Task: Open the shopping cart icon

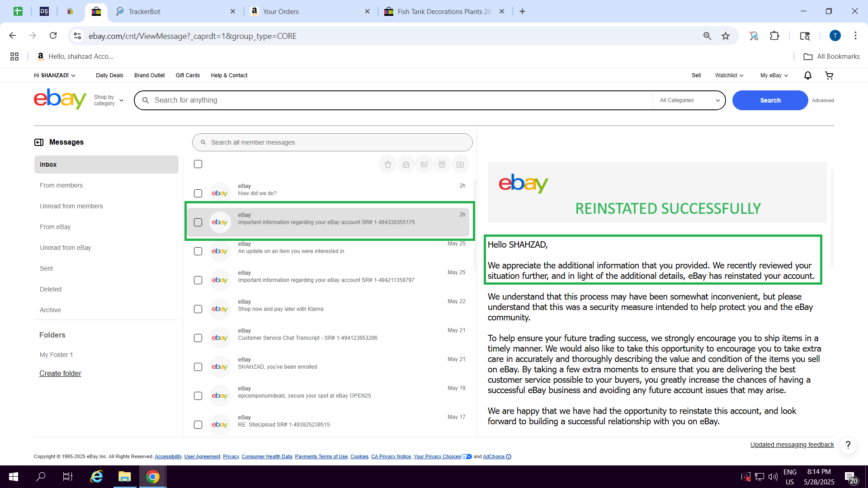Action: pos(829,75)
